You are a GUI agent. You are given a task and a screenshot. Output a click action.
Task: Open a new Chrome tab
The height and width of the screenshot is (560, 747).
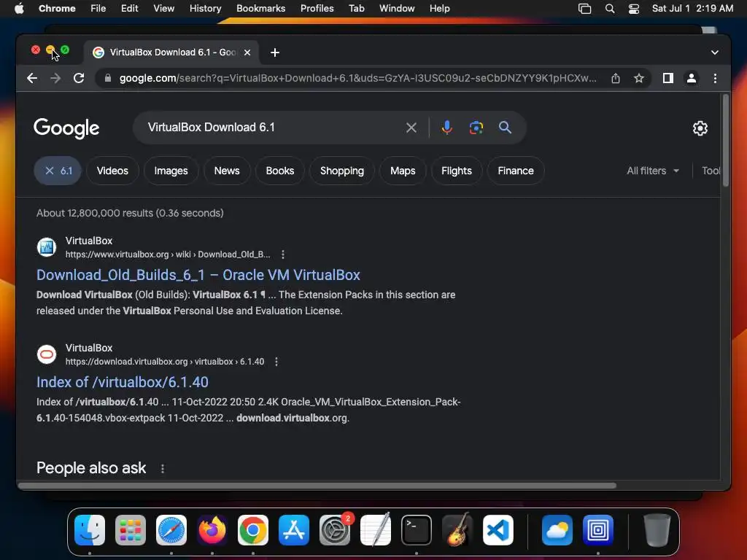[x=275, y=52]
